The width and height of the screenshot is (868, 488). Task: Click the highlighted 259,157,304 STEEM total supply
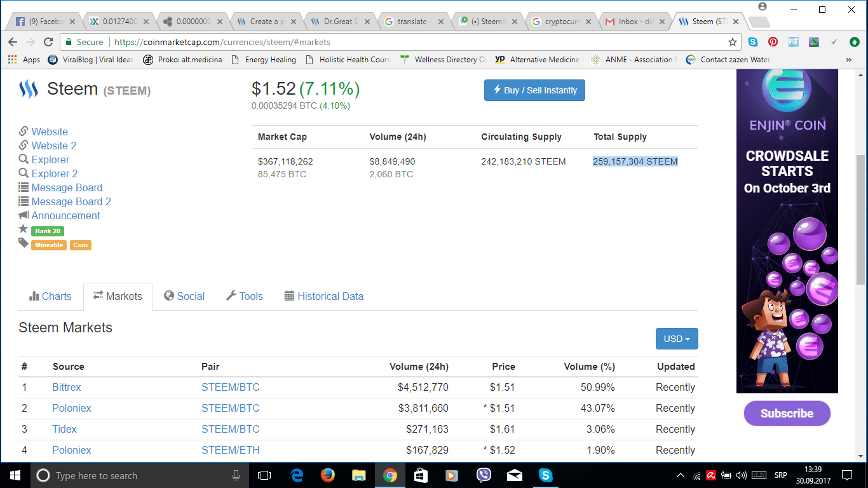(635, 161)
